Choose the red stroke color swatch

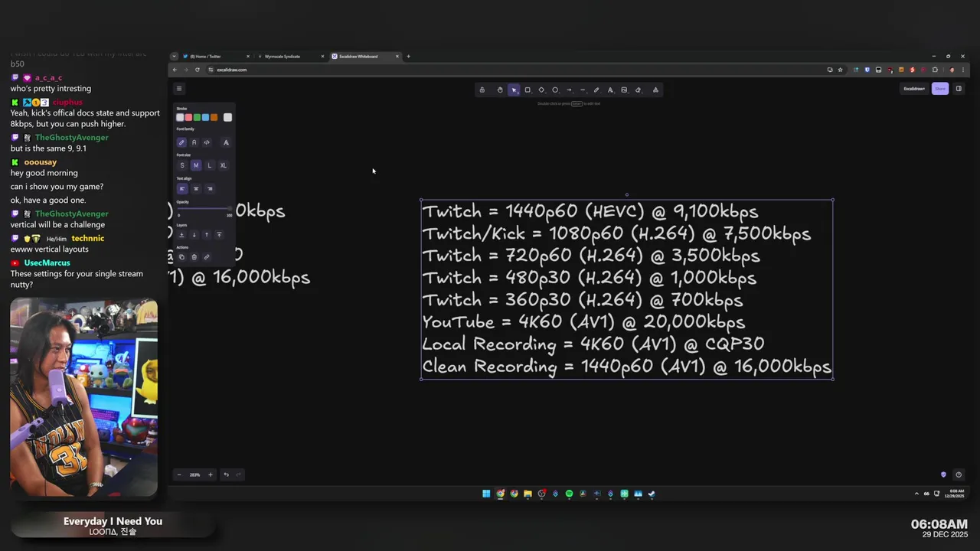[188, 117]
